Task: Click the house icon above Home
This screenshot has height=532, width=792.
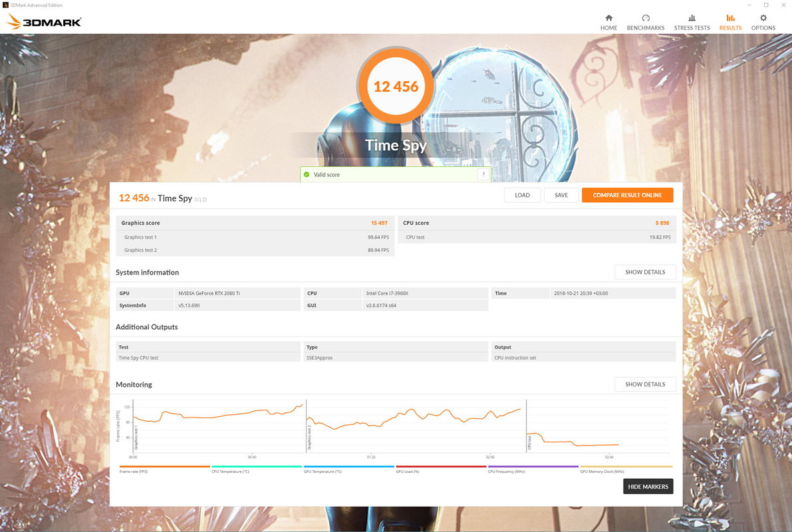Action: 608,18
